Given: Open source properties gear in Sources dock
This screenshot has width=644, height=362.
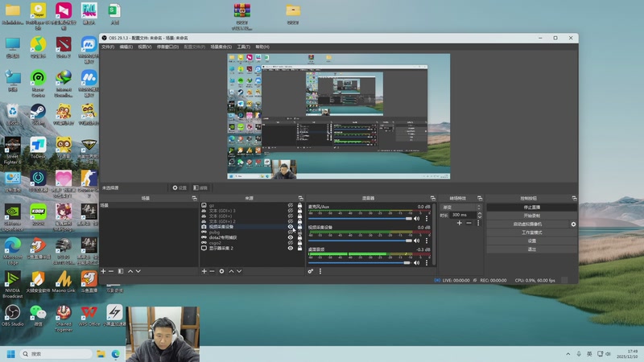Looking at the screenshot, I should [x=222, y=271].
